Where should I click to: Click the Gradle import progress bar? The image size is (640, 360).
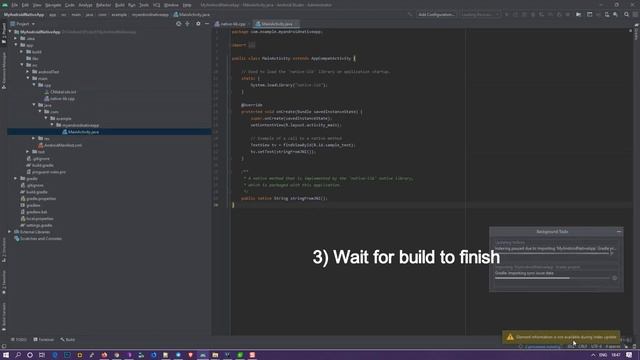(x=552, y=278)
